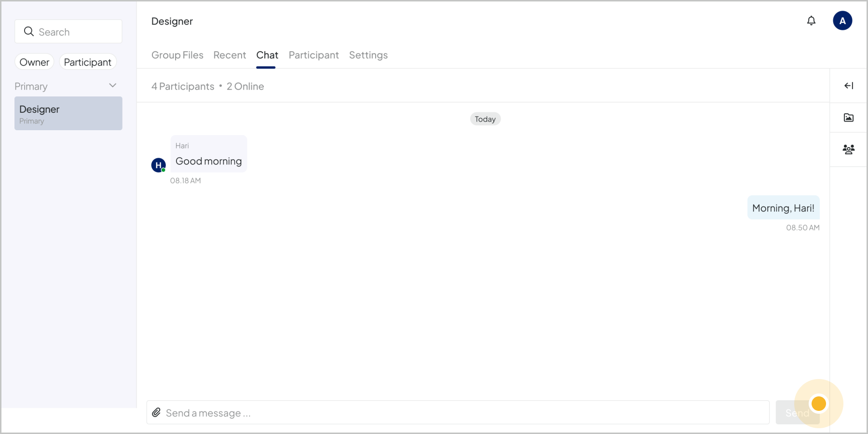Toggle the Owner filter chip

pos(34,62)
